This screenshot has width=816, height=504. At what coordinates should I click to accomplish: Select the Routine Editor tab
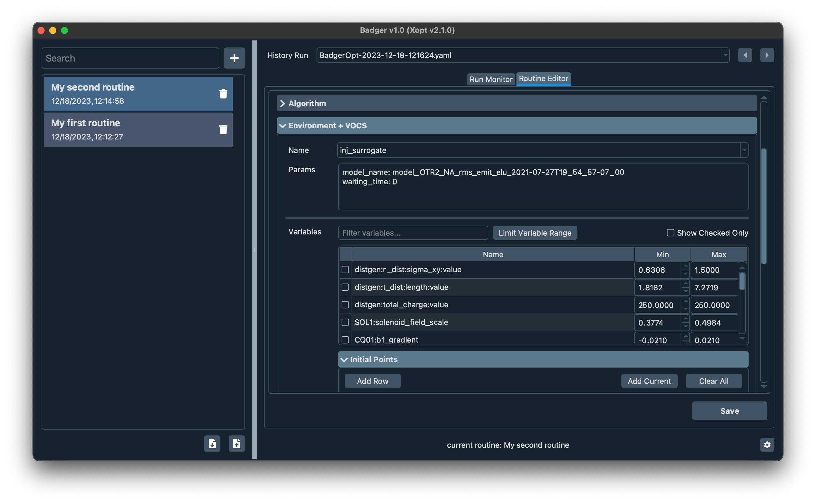(x=543, y=77)
